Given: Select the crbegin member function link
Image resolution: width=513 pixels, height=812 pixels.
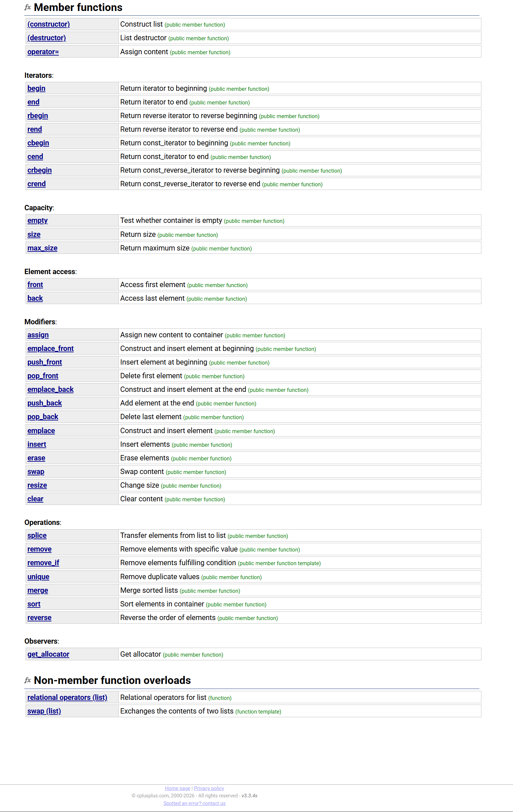Looking at the screenshot, I should [40, 170].
